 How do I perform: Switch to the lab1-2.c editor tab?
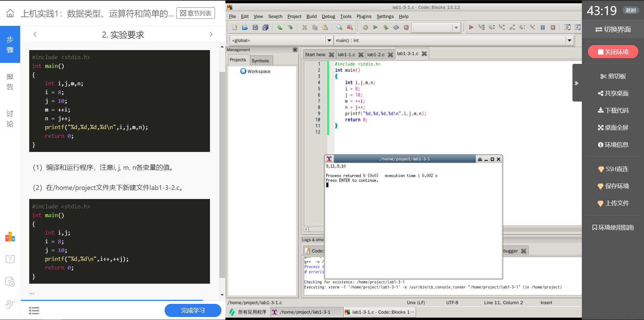click(376, 54)
